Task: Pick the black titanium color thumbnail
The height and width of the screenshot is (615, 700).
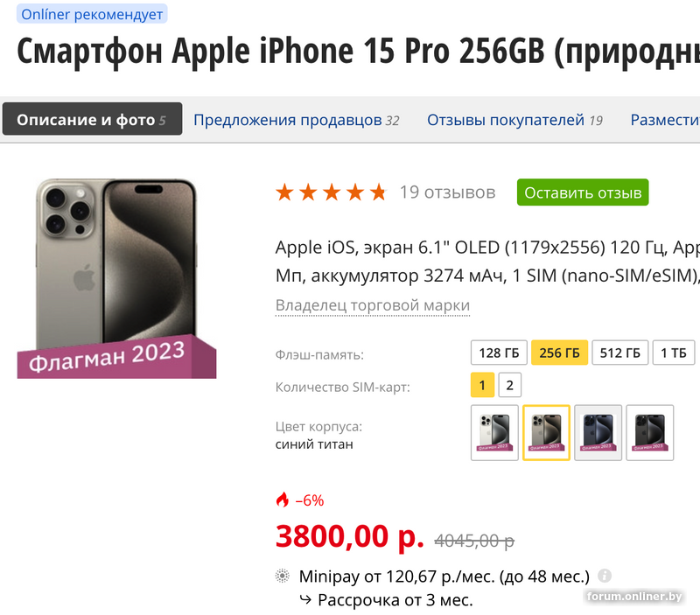Action: [649, 432]
